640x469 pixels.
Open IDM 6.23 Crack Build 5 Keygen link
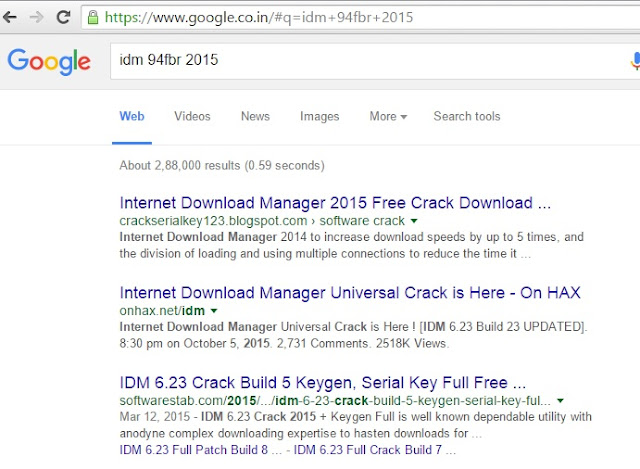point(322,383)
